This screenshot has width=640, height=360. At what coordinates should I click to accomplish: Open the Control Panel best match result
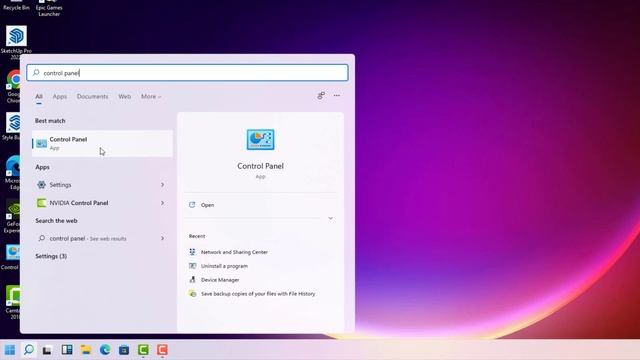[x=102, y=144]
